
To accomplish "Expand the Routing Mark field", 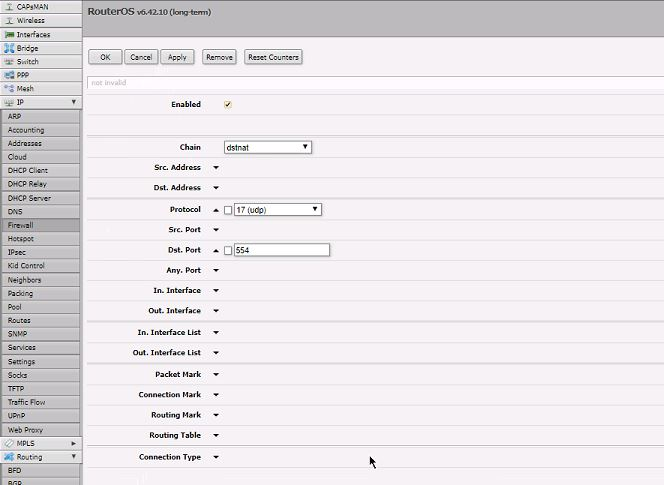I will coord(216,415).
